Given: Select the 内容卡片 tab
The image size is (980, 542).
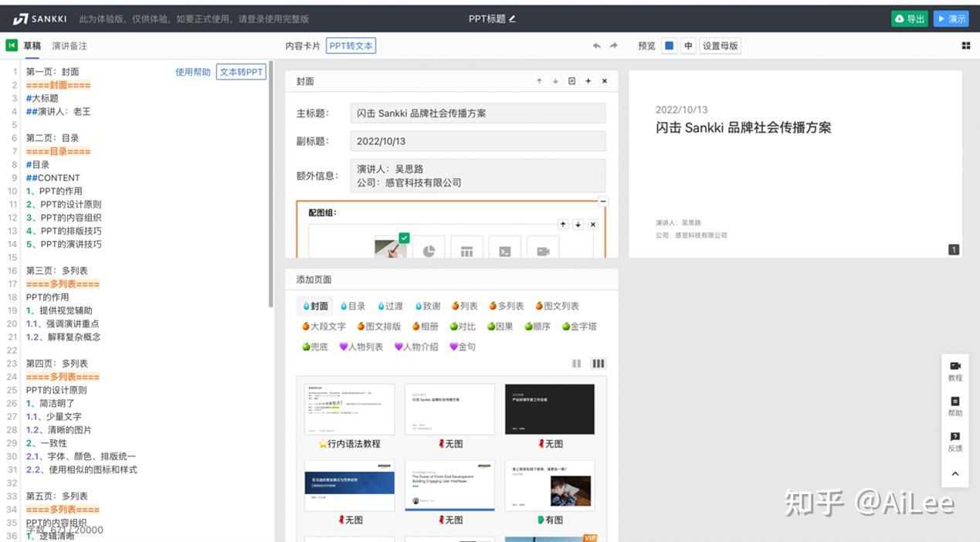Looking at the screenshot, I should pos(303,46).
